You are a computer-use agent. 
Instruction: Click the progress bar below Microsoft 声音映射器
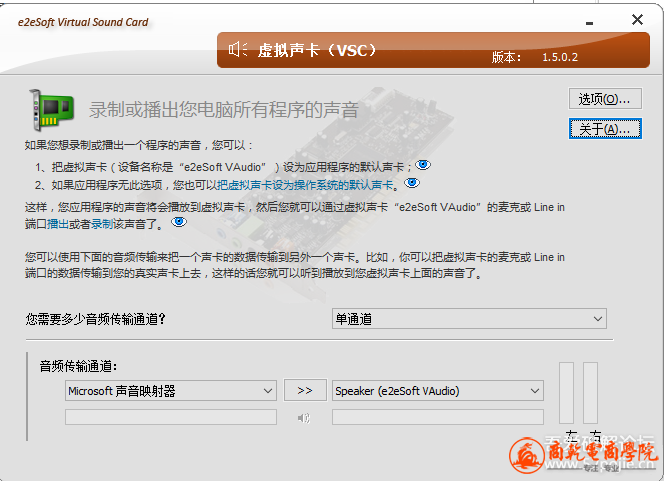pyautogui.click(x=171, y=417)
